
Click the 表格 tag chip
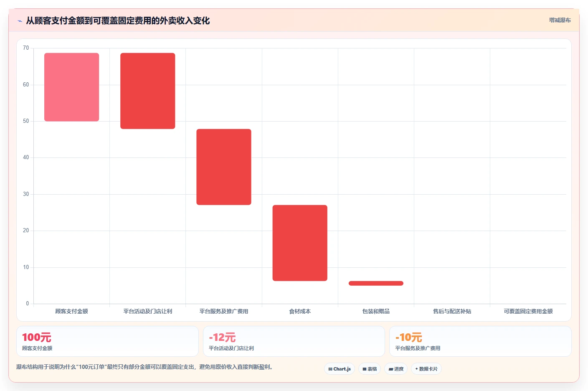tap(370, 369)
